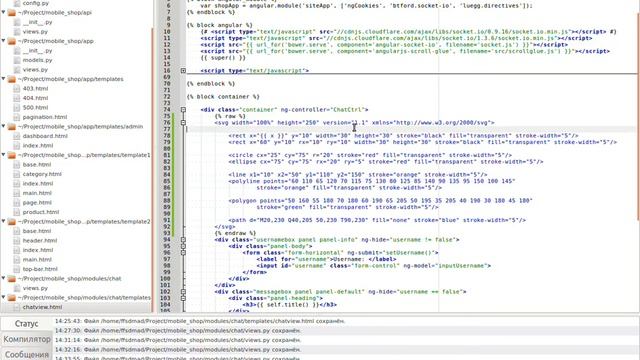This screenshot has width=640, height=360.
Task: Click file icon beside chatview.html
Action: pos(17,307)
